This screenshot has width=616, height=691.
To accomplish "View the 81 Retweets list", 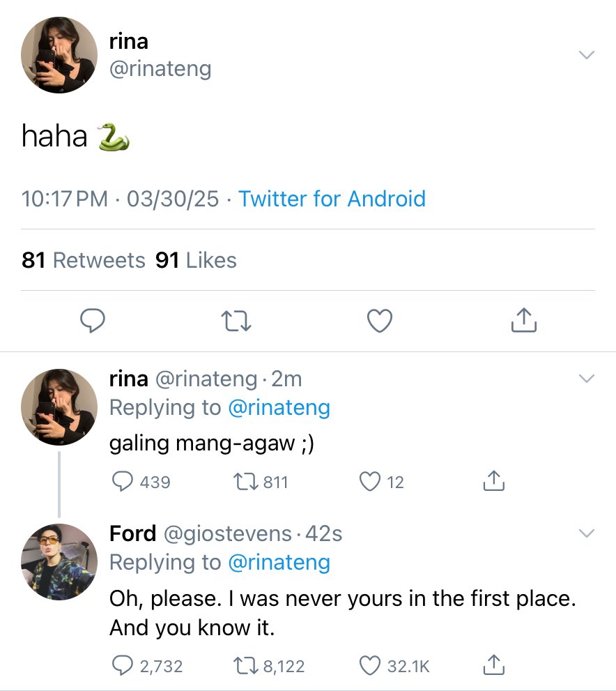I will point(83,260).
